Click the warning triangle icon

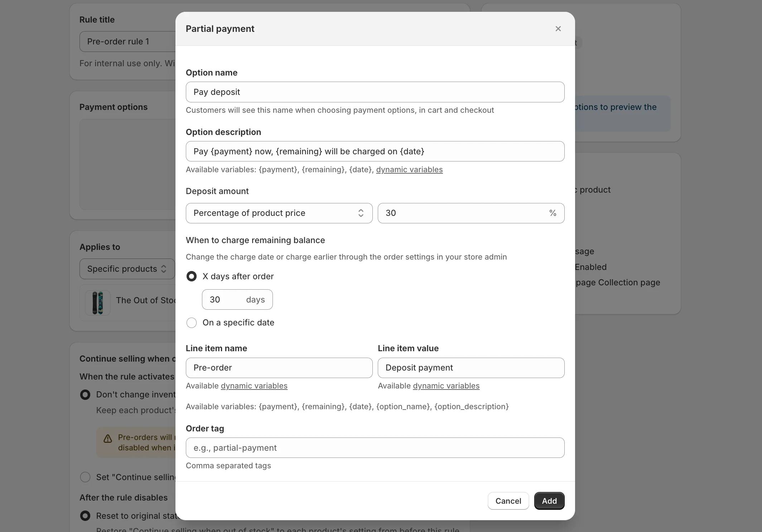pos(108,439)
